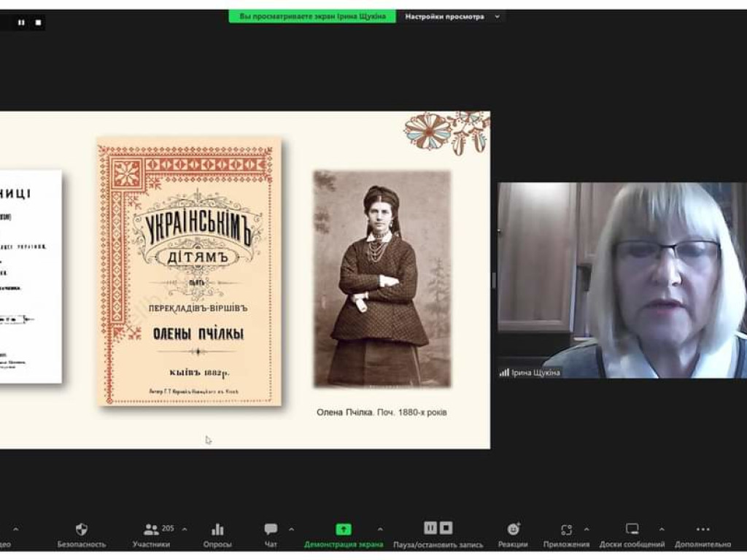Click the Опросы polls icon

217,529
